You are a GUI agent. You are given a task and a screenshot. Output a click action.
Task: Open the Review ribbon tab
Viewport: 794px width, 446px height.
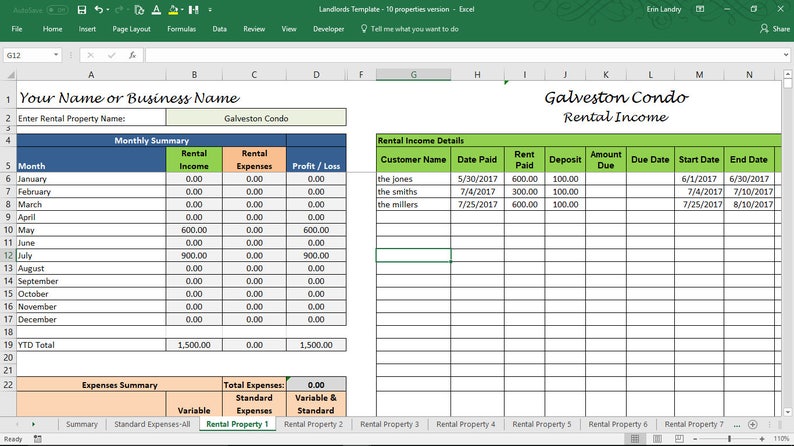tap(254, 29)
